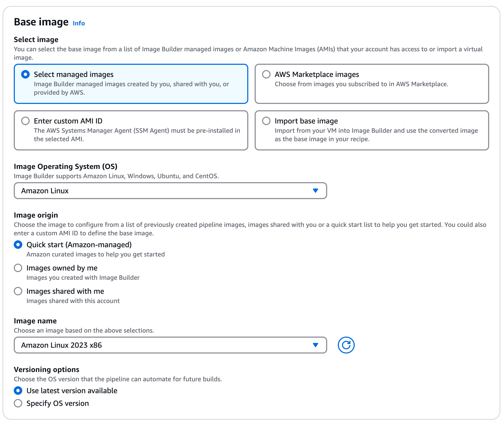Select Quick start (Amazon-managed) image origin
Viewport: 504px width, 422px height.
tap(18, 245)
